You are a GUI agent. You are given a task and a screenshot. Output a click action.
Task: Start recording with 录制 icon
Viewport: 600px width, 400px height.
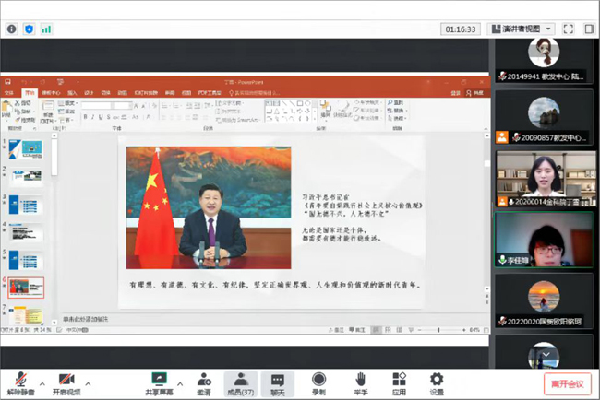[x=319, y=381]
